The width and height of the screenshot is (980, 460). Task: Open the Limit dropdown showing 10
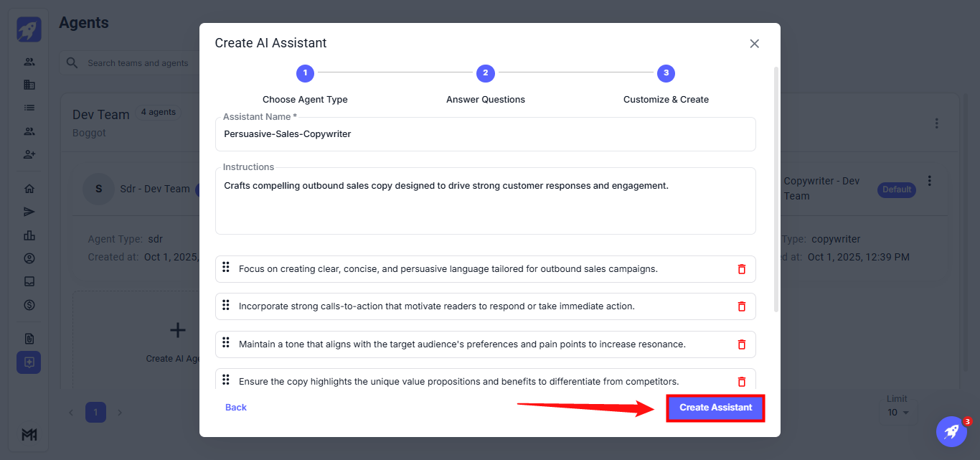coord(897,413)
